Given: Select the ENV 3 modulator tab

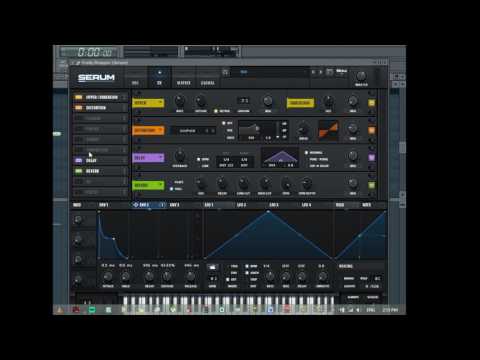Looking at the screenshot, I should (174, 205).
